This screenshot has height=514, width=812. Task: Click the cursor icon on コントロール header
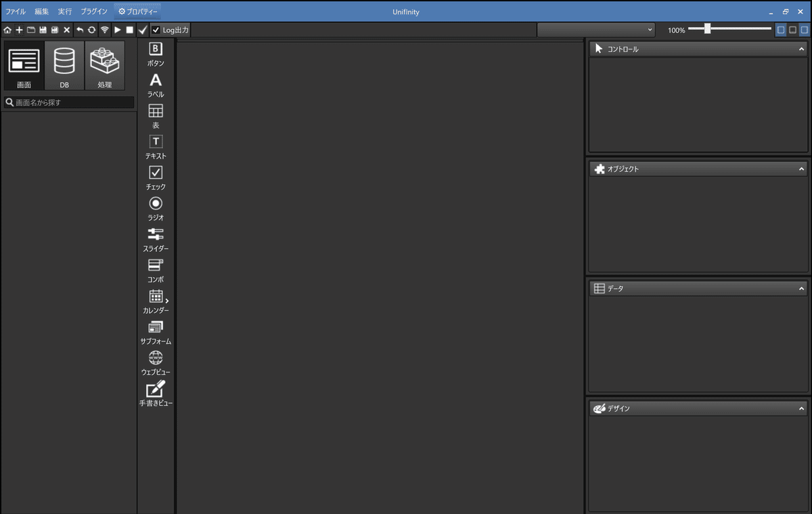click(x=599, y=49)
